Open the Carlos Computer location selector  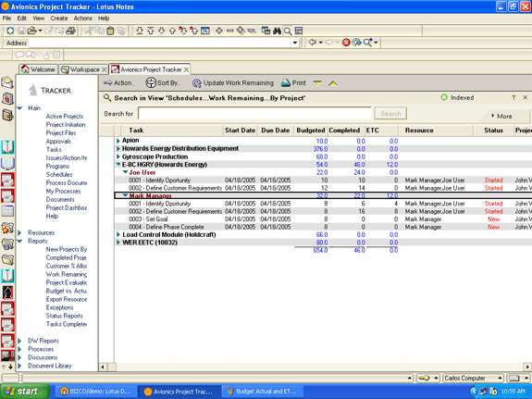tap(474, 378)
